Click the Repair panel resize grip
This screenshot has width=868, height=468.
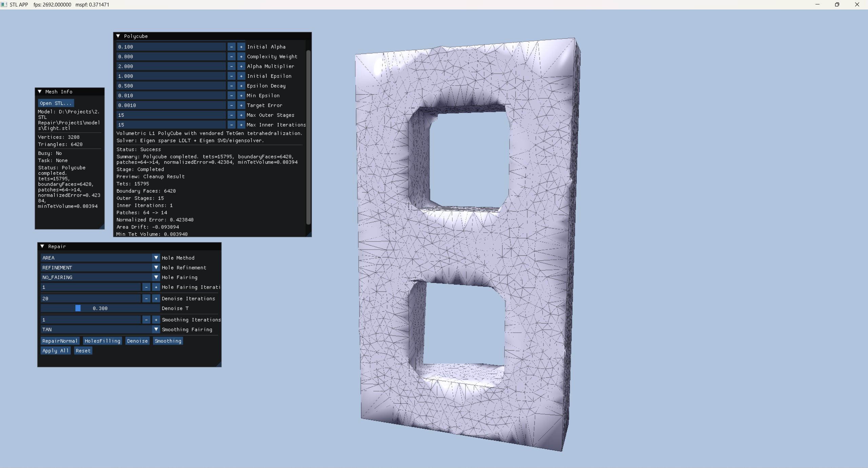[x=218, y=364]
